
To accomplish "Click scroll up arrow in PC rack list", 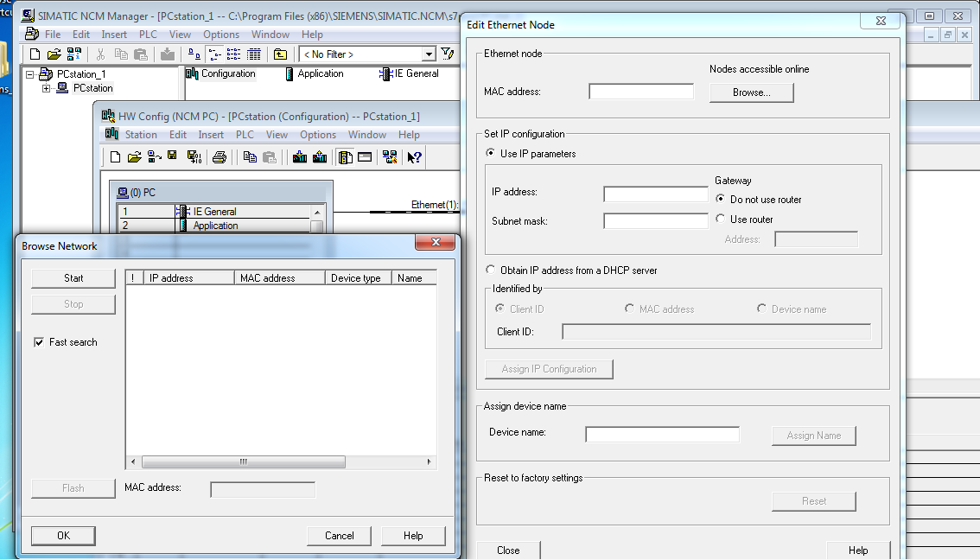I will click(317, 212).
